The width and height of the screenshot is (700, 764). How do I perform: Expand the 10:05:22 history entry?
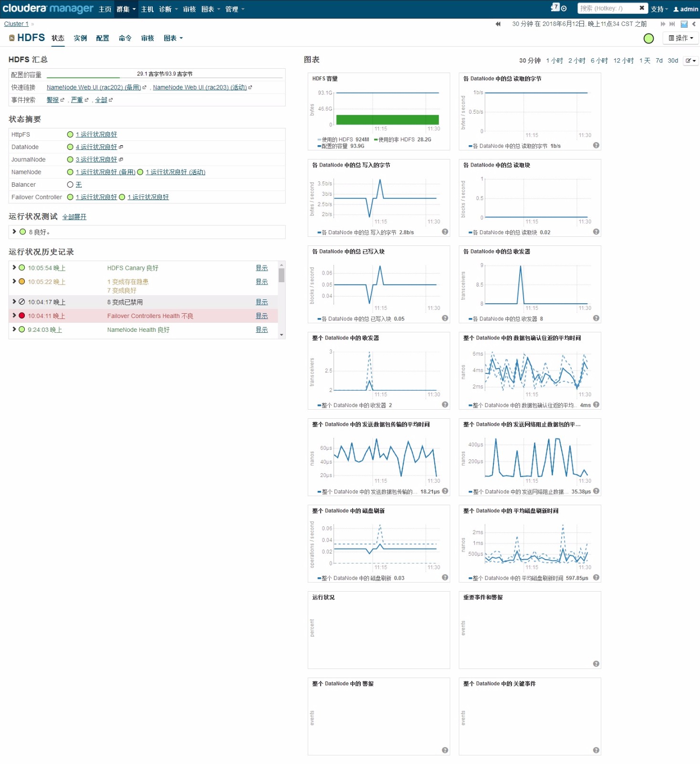(x=14, y=281)
